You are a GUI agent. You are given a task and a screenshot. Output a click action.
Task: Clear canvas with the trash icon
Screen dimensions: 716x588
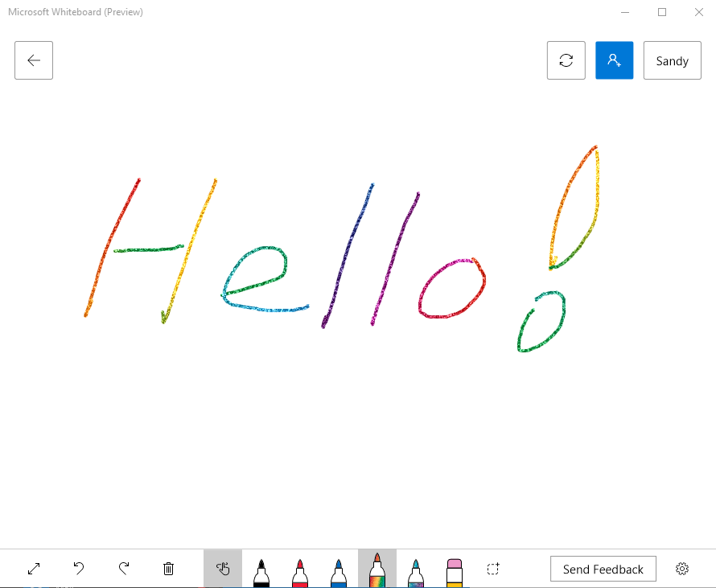click(168, 569)
